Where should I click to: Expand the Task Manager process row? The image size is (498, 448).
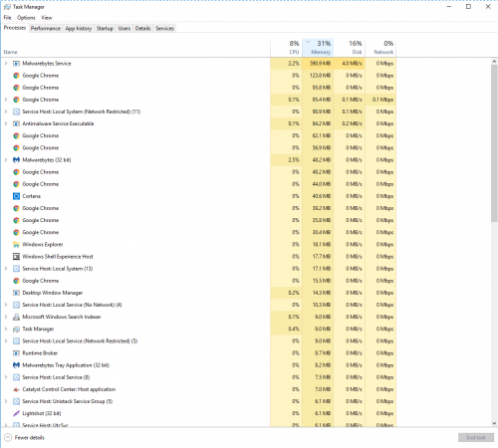click(6, 330)
